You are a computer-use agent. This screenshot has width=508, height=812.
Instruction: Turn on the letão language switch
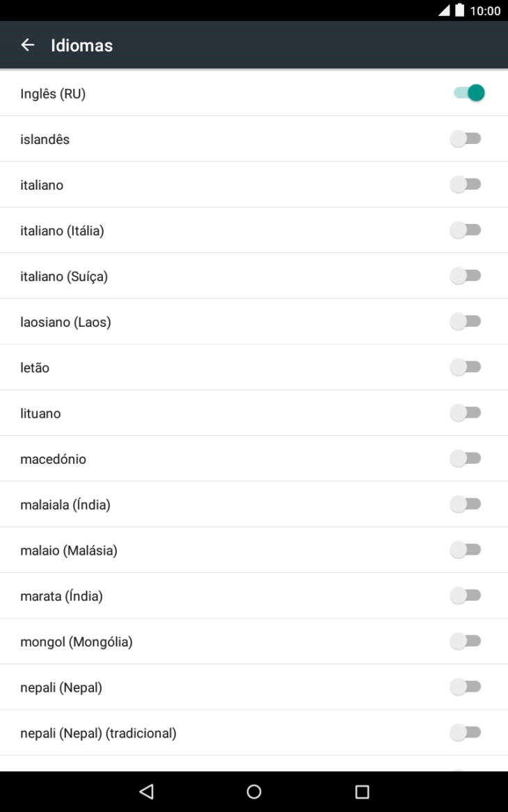tap(466, 367)
